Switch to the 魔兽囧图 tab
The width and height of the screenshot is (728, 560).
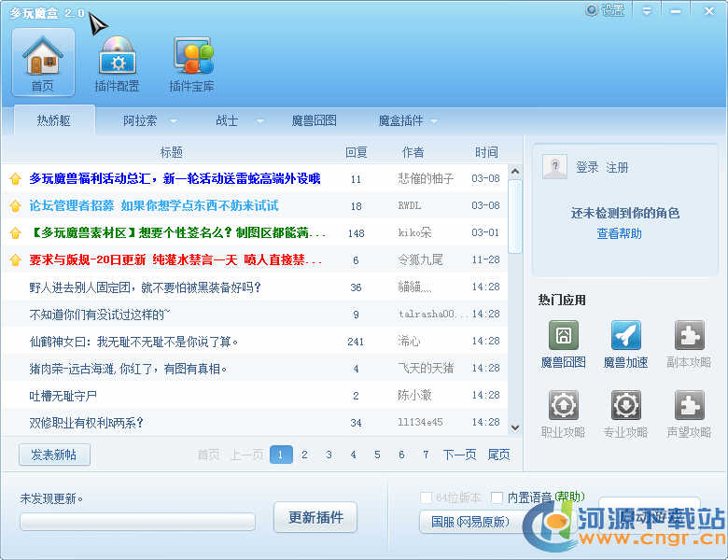[314, 120]
